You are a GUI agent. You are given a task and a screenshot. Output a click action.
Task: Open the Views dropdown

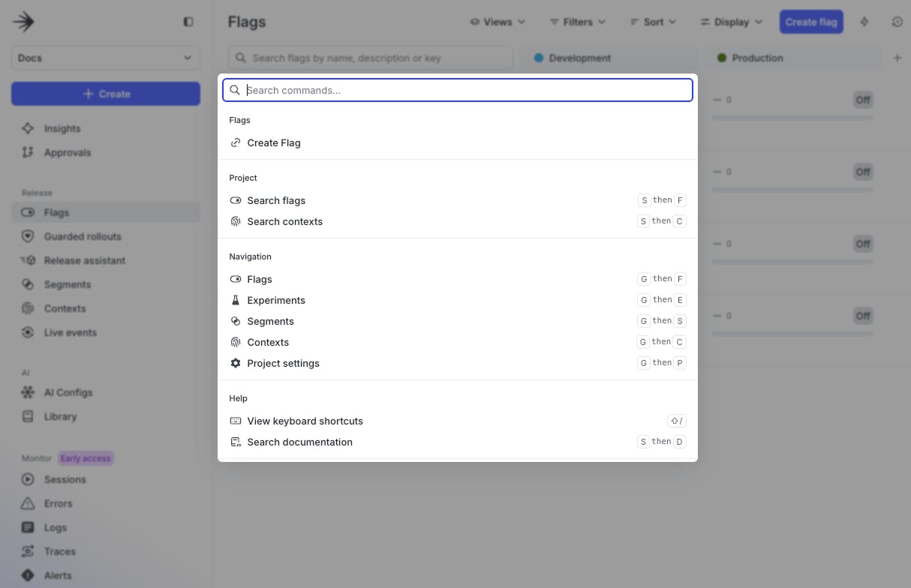[x=498, y=22]
